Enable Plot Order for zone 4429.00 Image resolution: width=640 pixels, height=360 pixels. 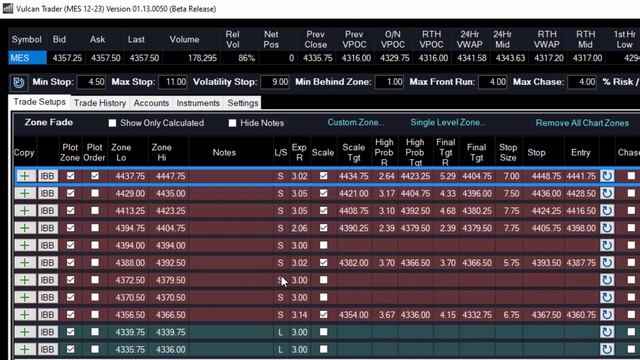pyautogui.click(x=95, y=193)
